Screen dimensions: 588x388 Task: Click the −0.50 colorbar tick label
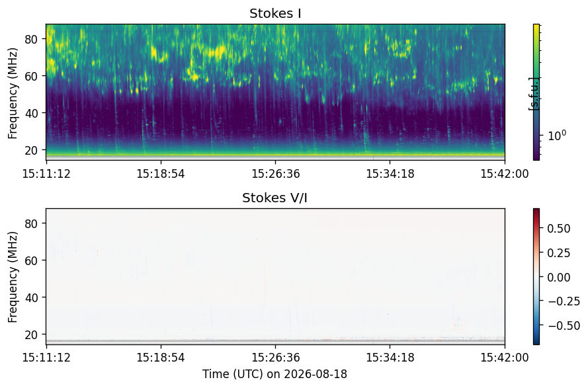564,325
